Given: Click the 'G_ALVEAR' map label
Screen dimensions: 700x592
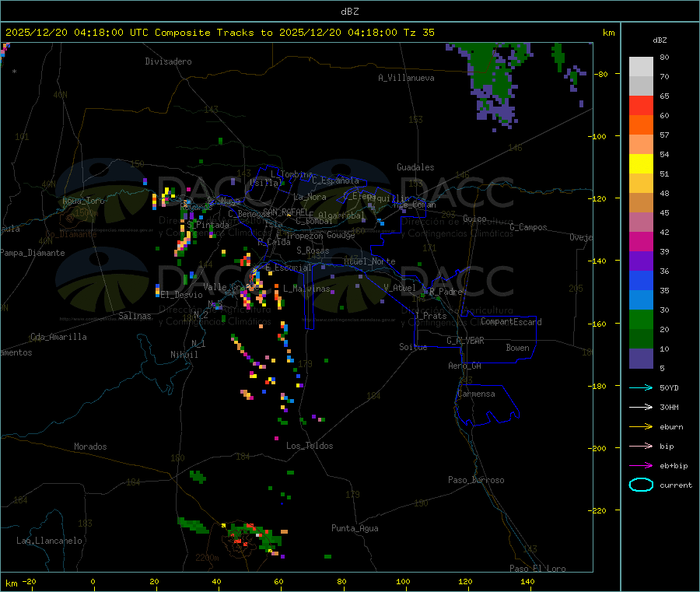Looking at the screenshot, I should pos(465,341).
